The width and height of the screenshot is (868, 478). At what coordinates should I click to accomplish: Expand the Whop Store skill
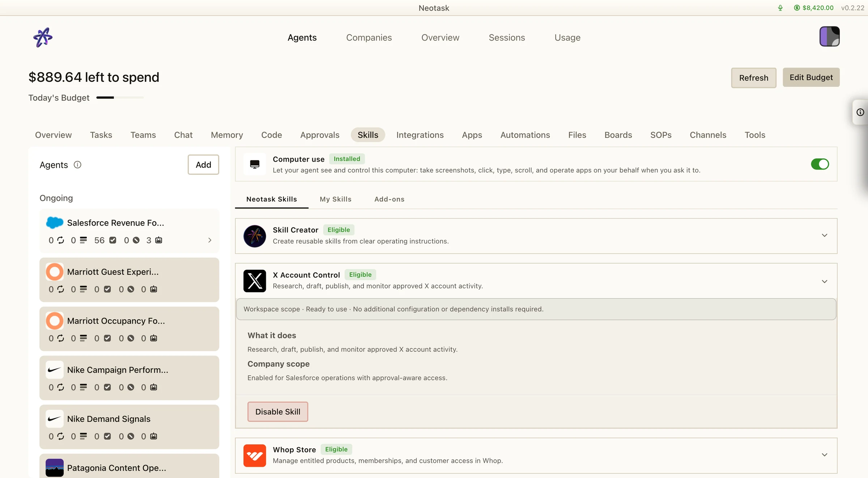tap(825, 455)
